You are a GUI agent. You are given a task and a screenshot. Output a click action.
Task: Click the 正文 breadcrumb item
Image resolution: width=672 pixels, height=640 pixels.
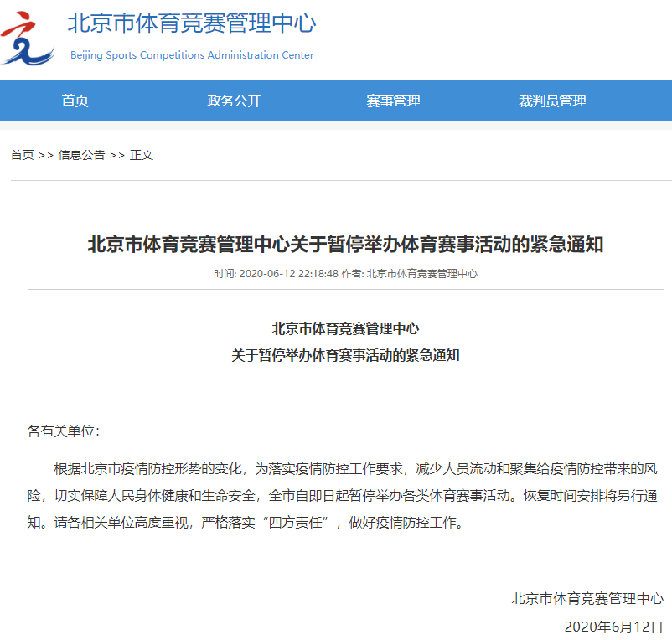click(142, 155)
